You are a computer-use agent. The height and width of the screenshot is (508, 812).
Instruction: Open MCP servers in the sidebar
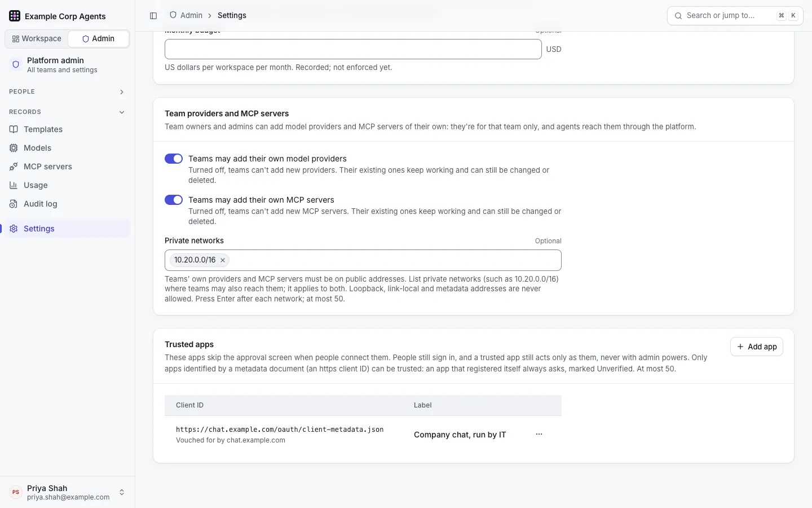[68, 167]
